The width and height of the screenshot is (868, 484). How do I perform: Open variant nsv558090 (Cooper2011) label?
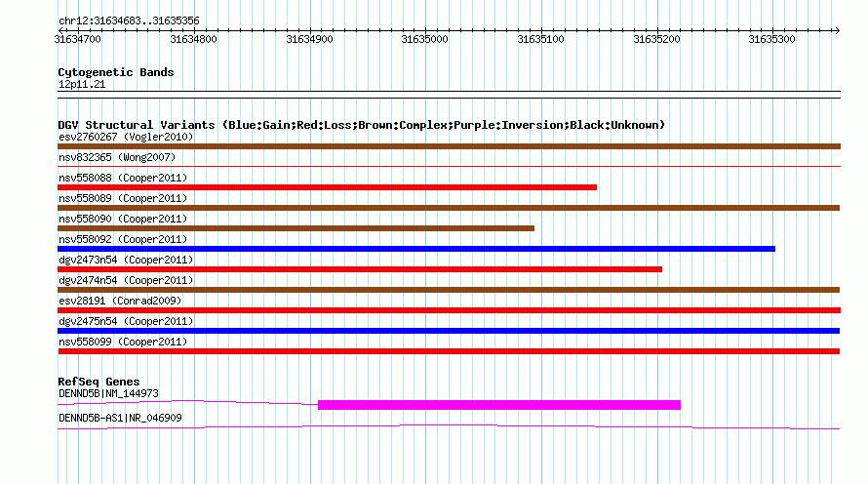click(x=123, y=219)
